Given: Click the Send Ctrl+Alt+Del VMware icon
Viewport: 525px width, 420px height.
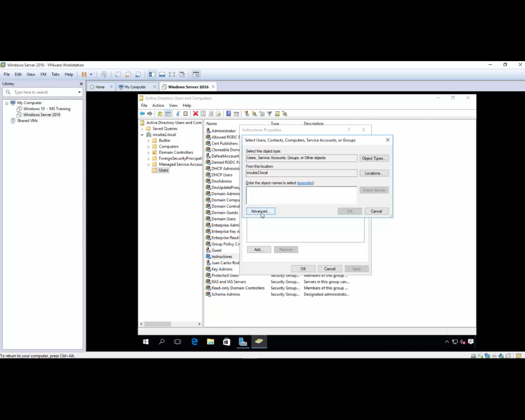Looking at the screenshot, I should tap(104, 74).
